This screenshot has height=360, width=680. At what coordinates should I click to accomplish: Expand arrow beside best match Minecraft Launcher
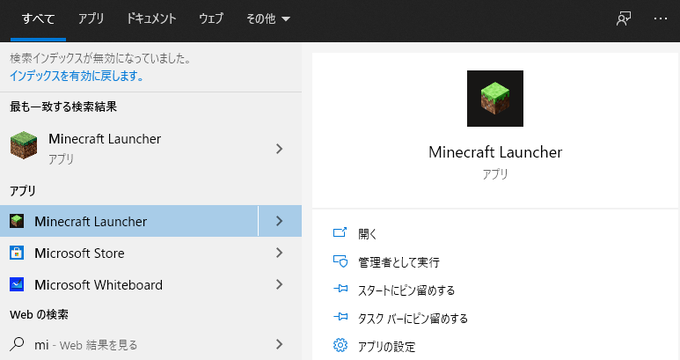279,149
